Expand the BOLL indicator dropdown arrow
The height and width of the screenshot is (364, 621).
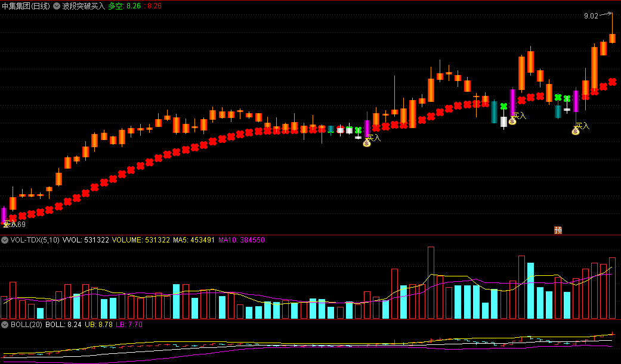(5, 325)
